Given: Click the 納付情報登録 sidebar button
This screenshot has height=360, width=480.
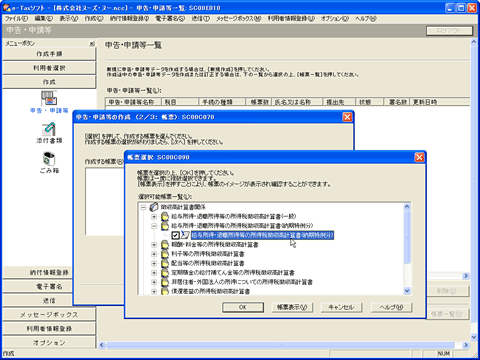Looking at the screenshot, I should [x=38, y=272].
